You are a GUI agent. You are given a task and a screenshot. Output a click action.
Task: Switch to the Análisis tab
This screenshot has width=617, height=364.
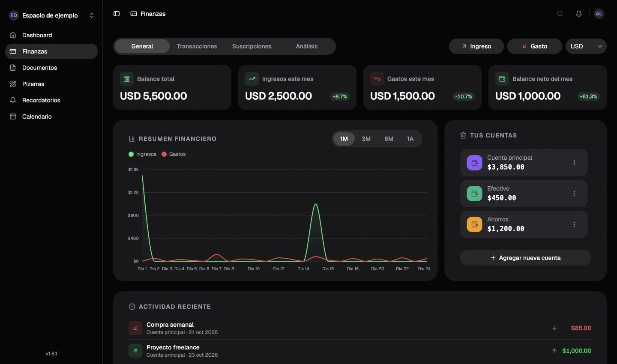tap(307, 46)
